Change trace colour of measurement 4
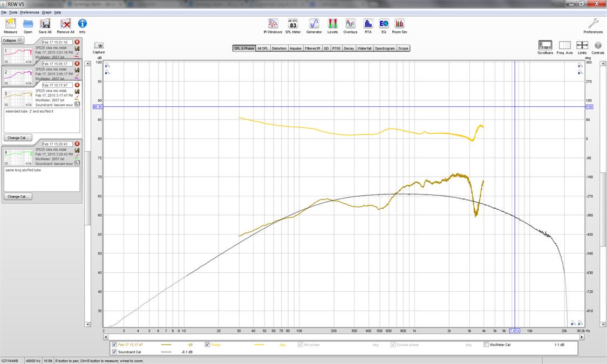This screenshot has width=607, height=364. (77, 156)
